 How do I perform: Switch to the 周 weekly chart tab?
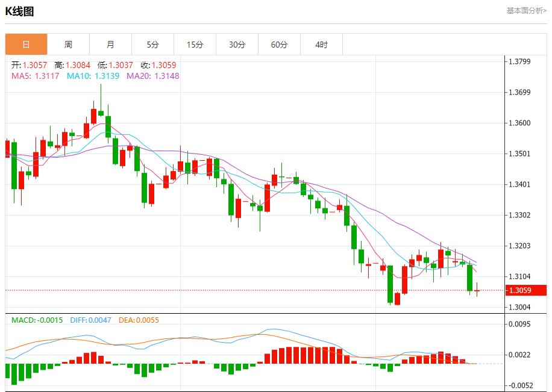[x=68, y=44]
